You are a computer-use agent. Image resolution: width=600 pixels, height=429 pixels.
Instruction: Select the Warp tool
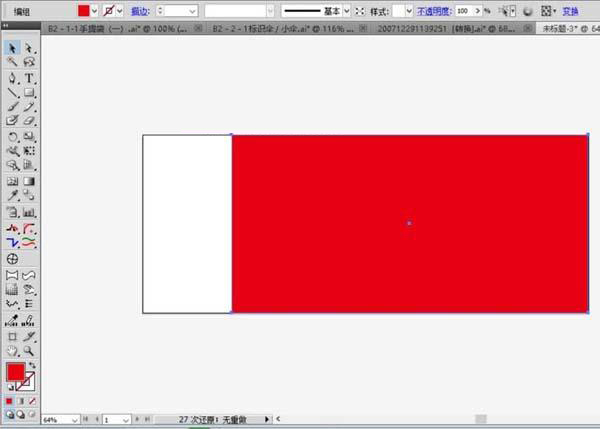[12, 151]
